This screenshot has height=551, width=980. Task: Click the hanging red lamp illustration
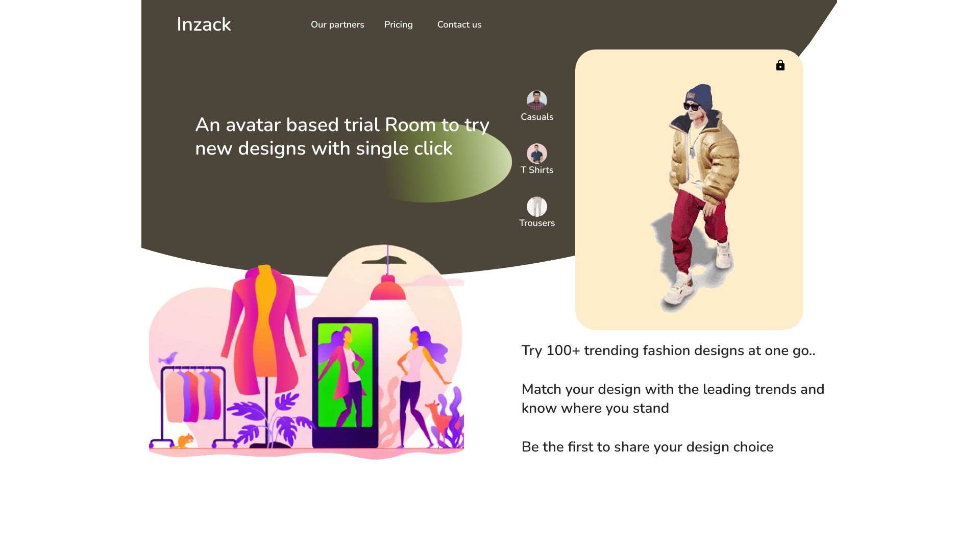(387, 288)
